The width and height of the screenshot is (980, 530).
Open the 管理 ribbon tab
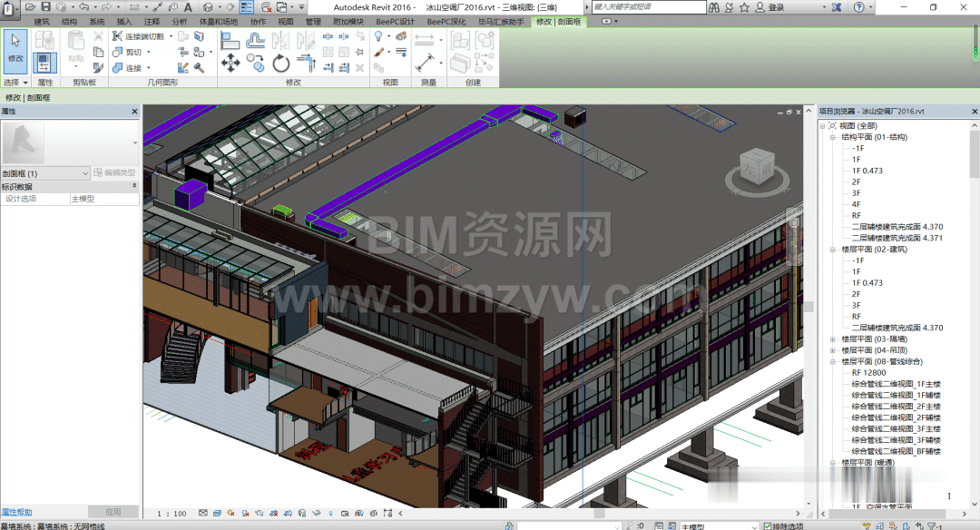313,21
